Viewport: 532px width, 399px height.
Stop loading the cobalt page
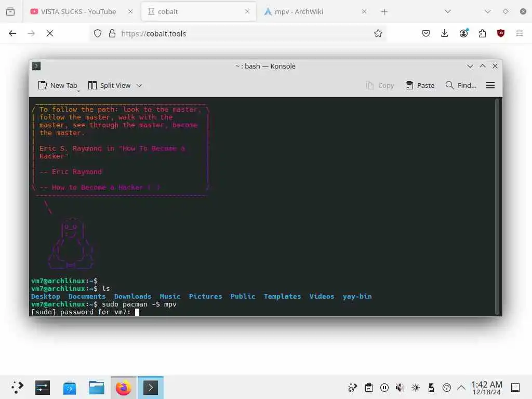(x=50, y=33)
